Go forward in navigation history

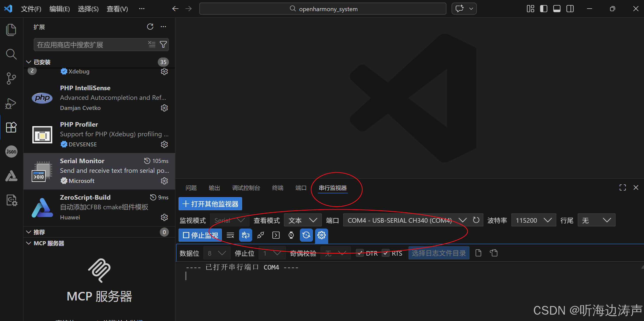pyautogui.click(x=188, y=9)
